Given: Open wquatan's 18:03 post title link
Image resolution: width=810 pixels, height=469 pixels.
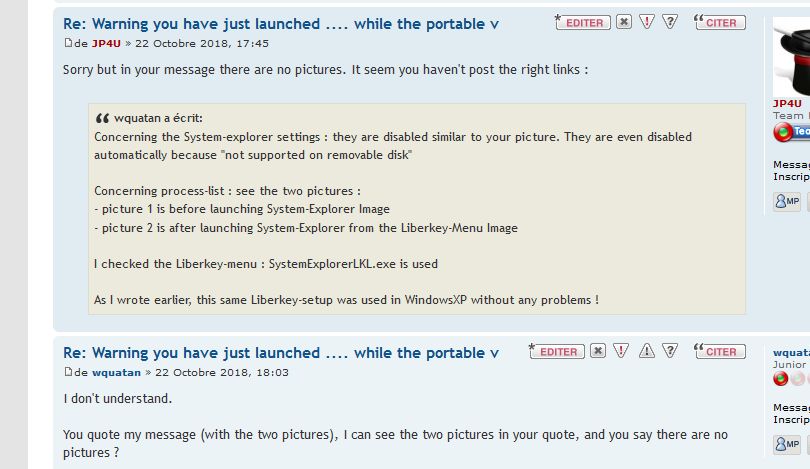Looking at the screenshot, I should 281,353.
